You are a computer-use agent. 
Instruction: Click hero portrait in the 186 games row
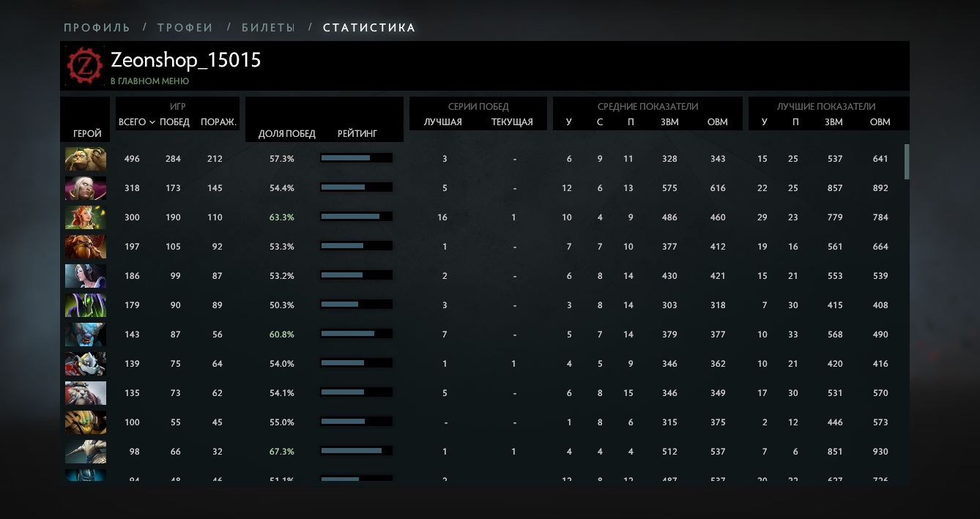coord(86,276)
